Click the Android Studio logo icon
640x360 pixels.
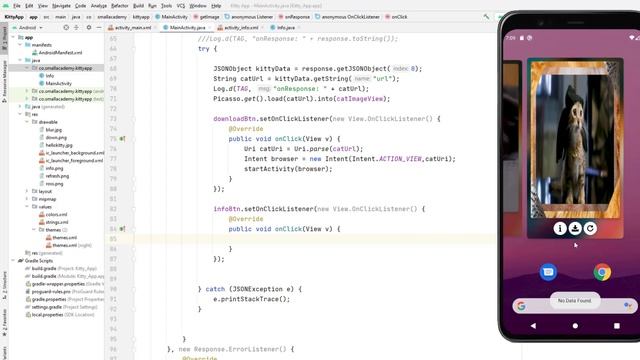(x=6, y=6)
